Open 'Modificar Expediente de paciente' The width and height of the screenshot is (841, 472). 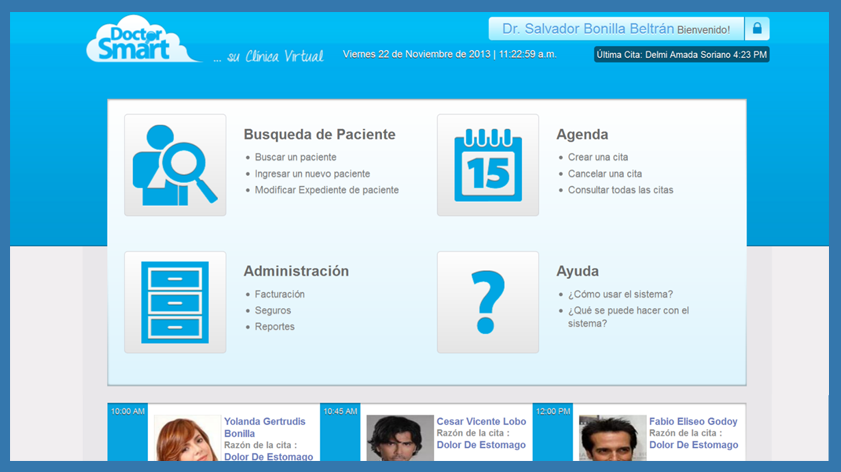(326, 190)
